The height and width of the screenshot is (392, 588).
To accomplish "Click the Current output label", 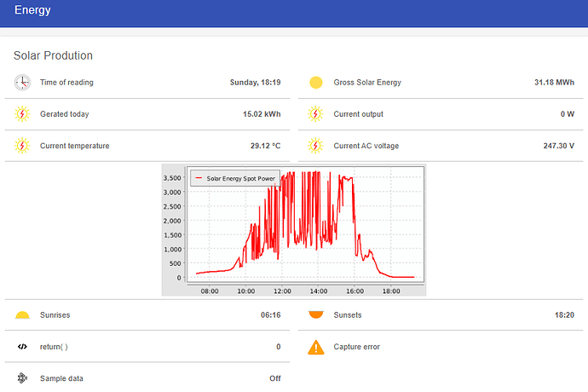I will [x=359, y=114].
